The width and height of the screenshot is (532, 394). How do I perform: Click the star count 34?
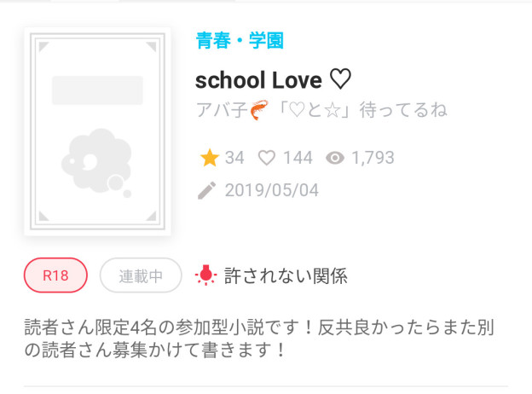[x=234, y=158]
